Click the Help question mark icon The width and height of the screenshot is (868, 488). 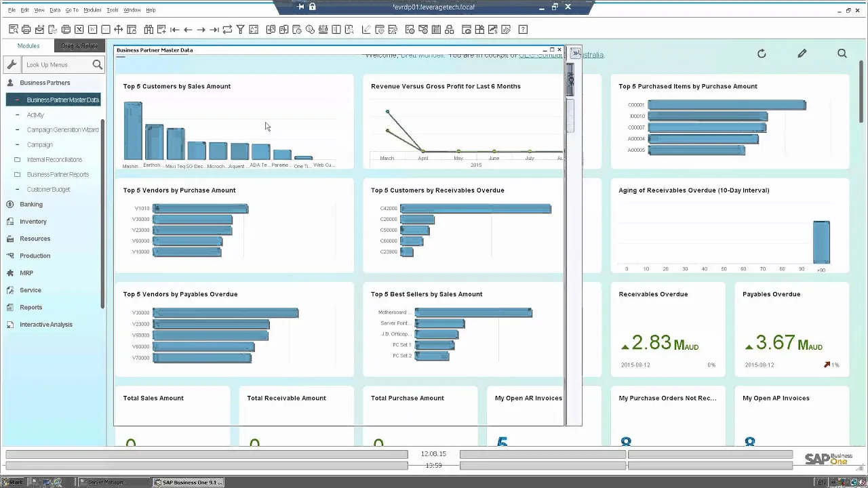pyautogui.click(x=523, y=29)
